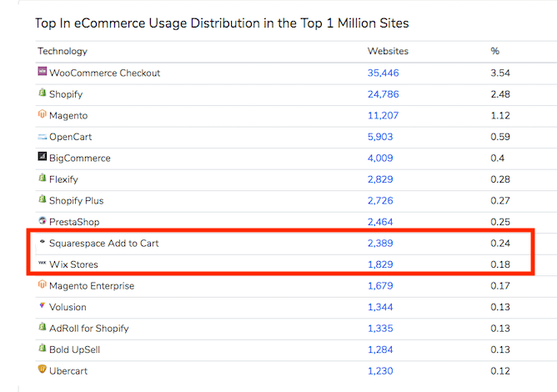The width and height of the screenshot is (557, 392).
Task: Select the WooCommerce Checkout technology name
Action: pos(105,73)
